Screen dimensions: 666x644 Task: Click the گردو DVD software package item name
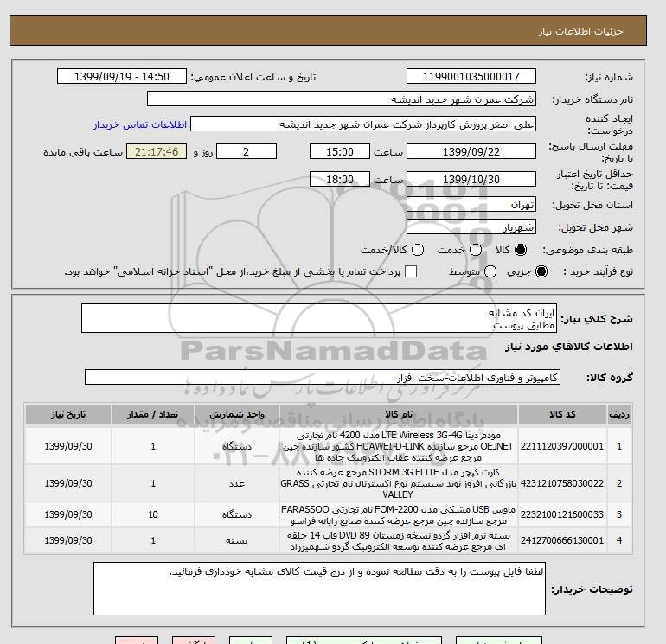[x=399, y=541]
